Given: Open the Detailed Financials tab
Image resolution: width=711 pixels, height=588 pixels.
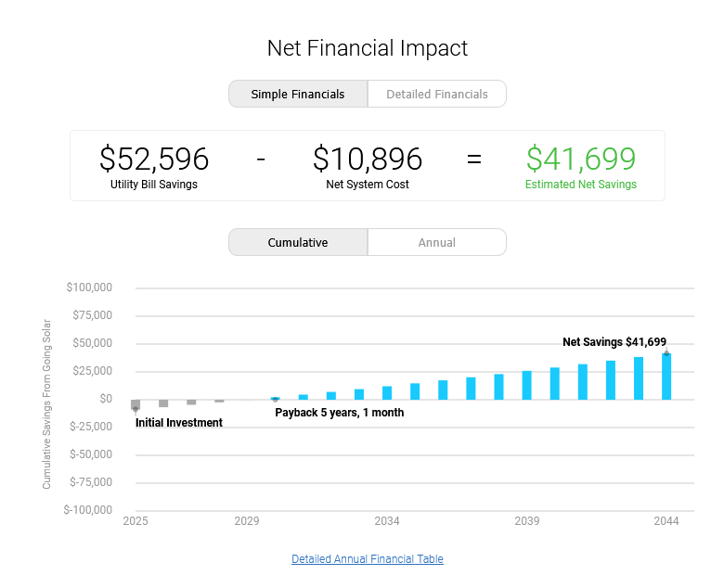Looking at the screenshot, I should click(436, 94).
